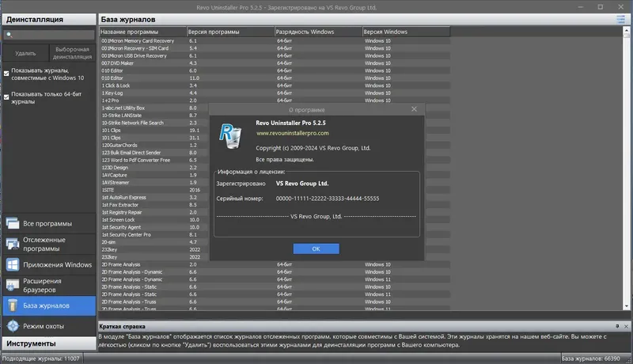Select 001Micron USB Drive Recovery row
Screen dimensions: 633x364
coord(275,55)
